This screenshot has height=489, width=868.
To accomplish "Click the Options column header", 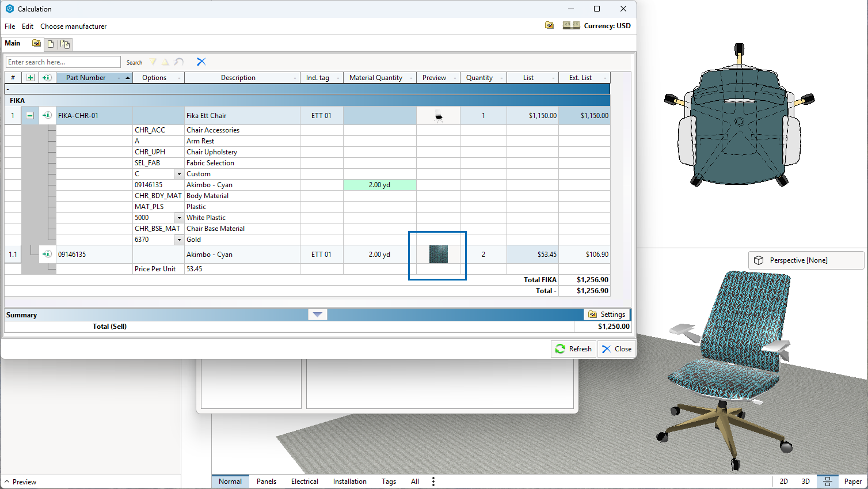I will pos(159,78).
